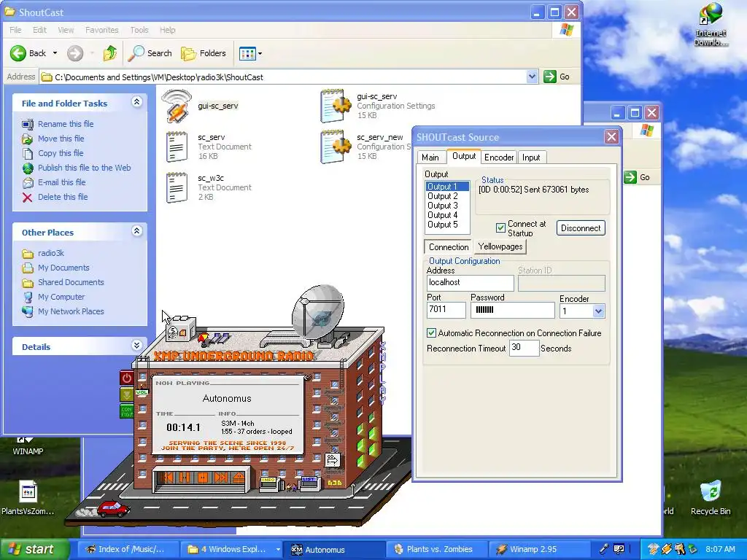
Task: Switch to the Input tab in SHOUTcast Source
Action: pyautogui.click(x=531, y=157)
